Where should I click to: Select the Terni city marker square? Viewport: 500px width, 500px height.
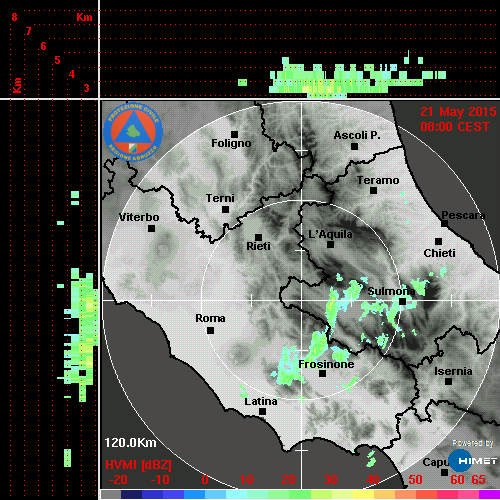pyautogui.click(x=226, y=210)
